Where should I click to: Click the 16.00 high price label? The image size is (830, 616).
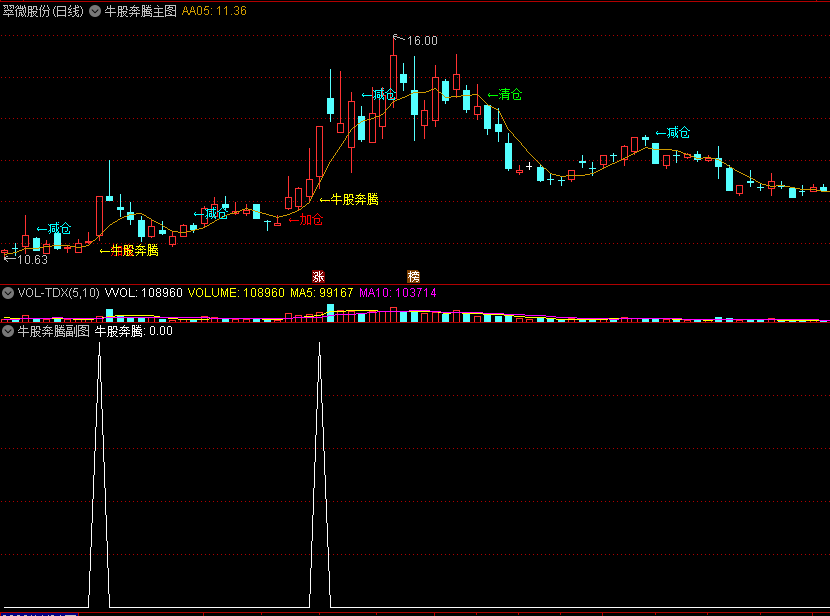422,41
